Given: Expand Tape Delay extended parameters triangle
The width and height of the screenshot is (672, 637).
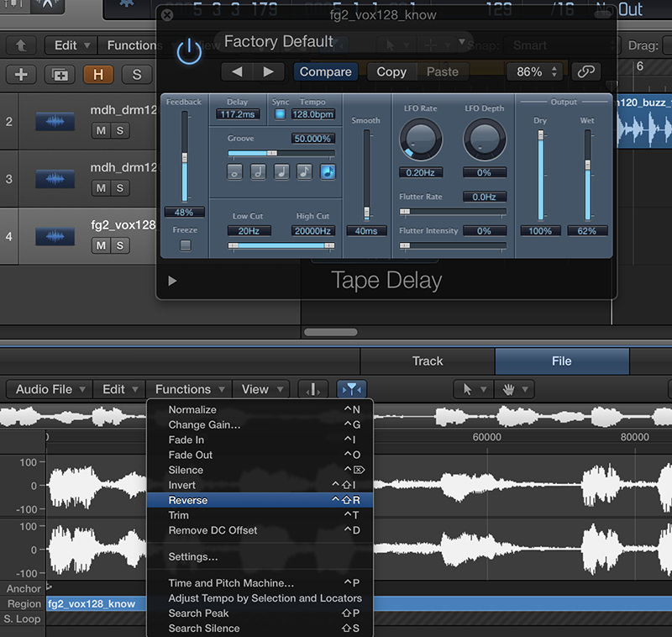Looking at the screenshot, I should 172,281.
